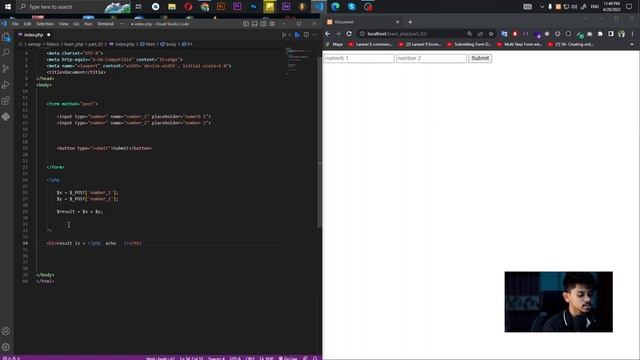Expand the bookmarks overflow chevron
Viewport: 640px width, 360px height.
click(632, 44)
